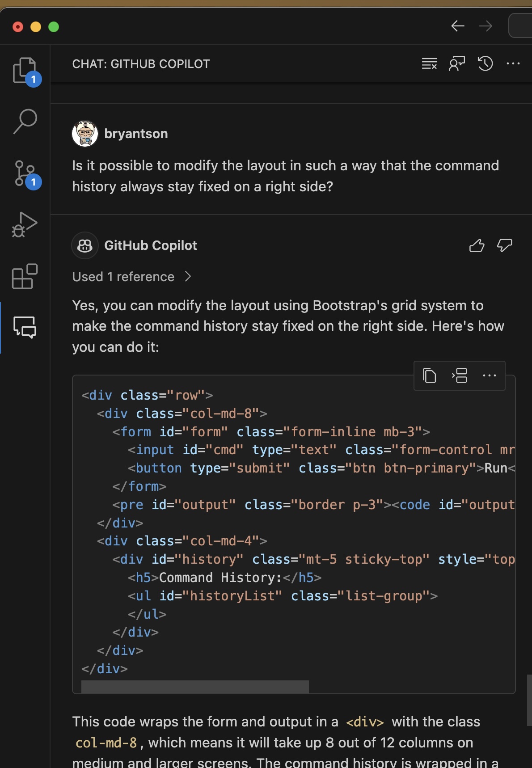Show chat history clock icon
532x768 pixels.
485,64
